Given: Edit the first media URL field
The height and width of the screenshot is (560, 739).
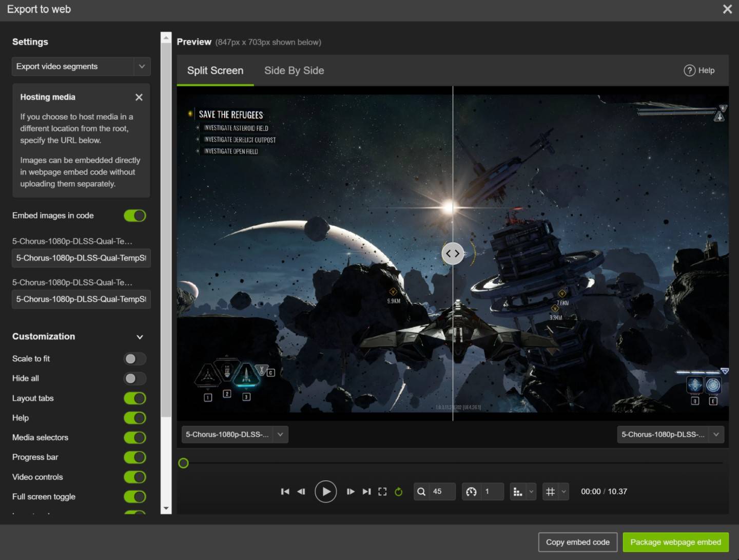Looking at the screenshot, I should (x=81, y=258).
